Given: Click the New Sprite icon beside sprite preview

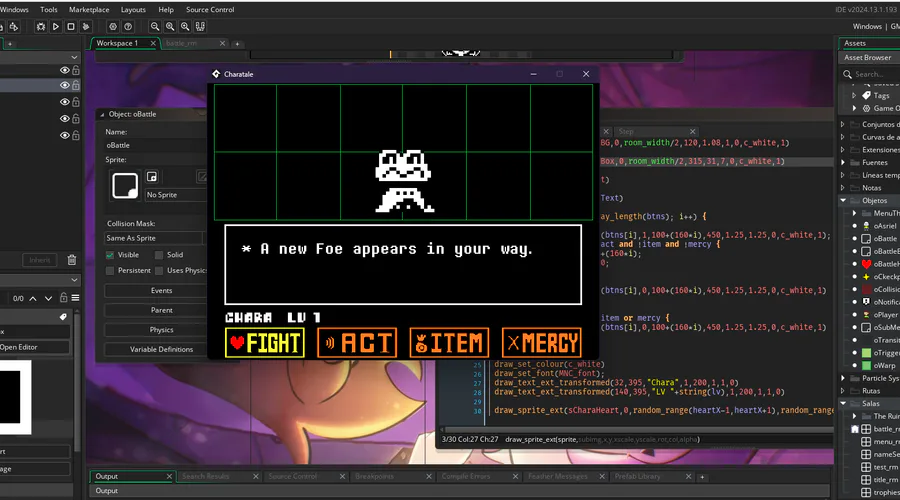Looking at the screenshot, I should [x=152, y=177].
